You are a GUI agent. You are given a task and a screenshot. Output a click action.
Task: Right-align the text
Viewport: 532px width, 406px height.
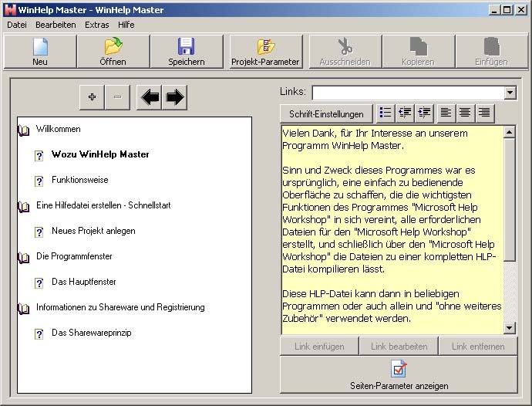point(484,113)
